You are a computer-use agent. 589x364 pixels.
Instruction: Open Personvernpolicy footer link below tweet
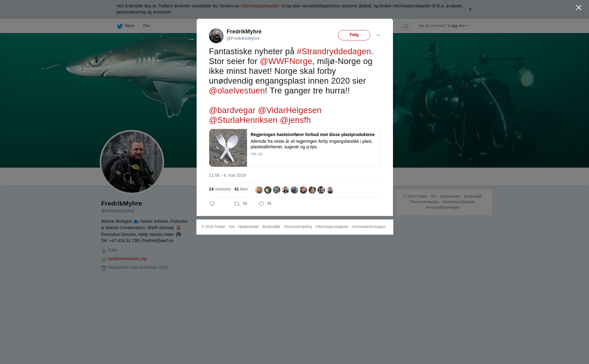(x=298, y=227)
